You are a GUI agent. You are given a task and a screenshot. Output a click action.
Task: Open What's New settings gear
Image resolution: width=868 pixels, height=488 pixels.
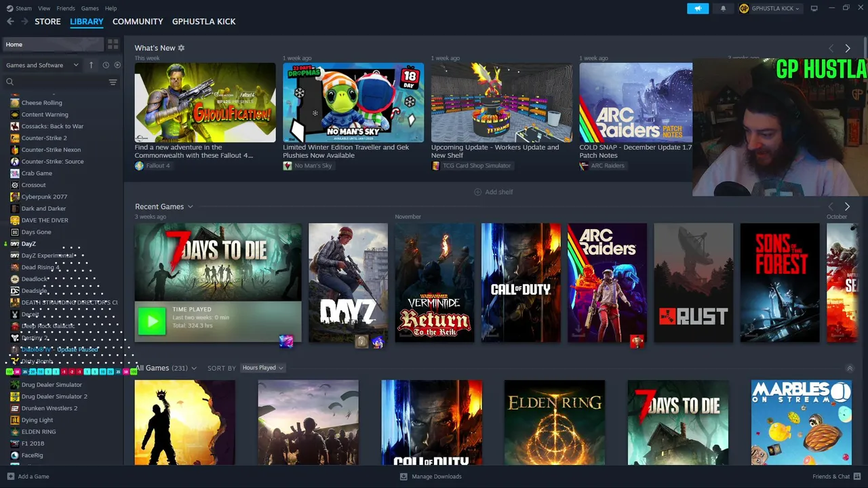[181, 48]
